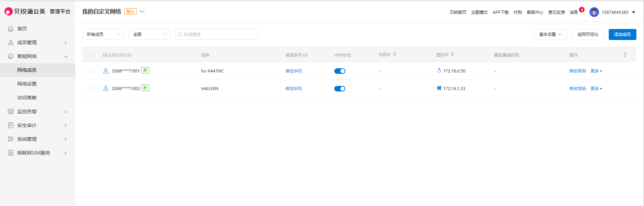Expand the 监控告警 chevron
Image resolution: width=644 pixels, height=206 pixels.
[x=66, y=112]
